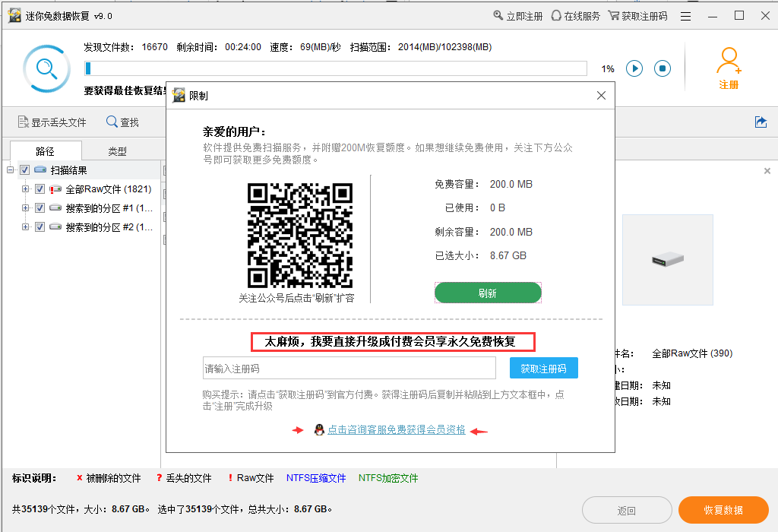778x532 pixels.
Task: Click the drive icon beside 扫描结果
Action: coord(40,169)
